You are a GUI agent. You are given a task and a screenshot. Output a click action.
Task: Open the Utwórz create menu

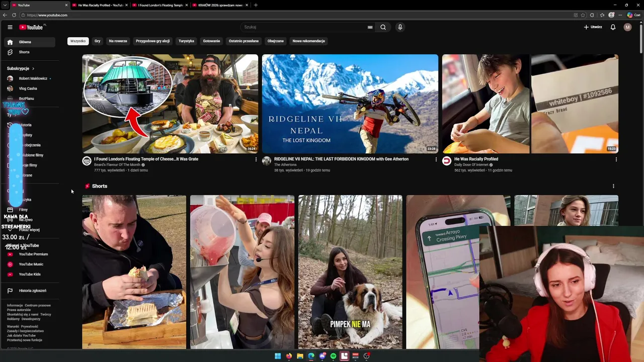tap(593, 27)
